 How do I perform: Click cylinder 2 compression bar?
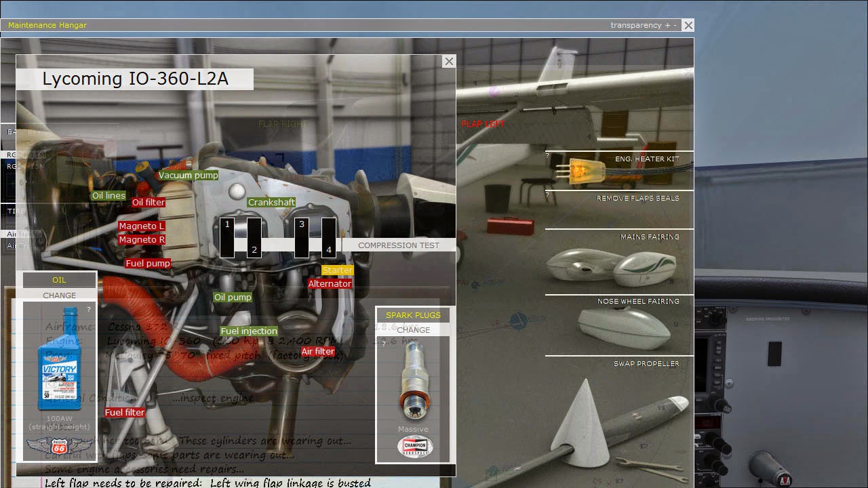pos(254,238)
